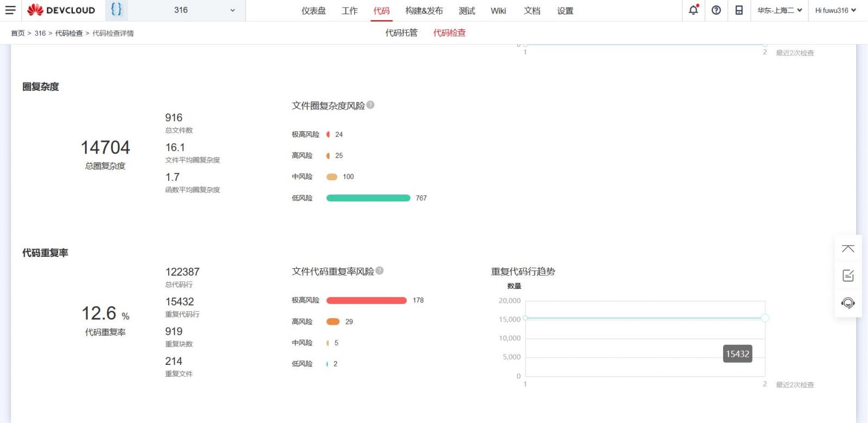Go to 首页 in breadcrumb
Screen dimensions: 868x423
tap(18, 33)
